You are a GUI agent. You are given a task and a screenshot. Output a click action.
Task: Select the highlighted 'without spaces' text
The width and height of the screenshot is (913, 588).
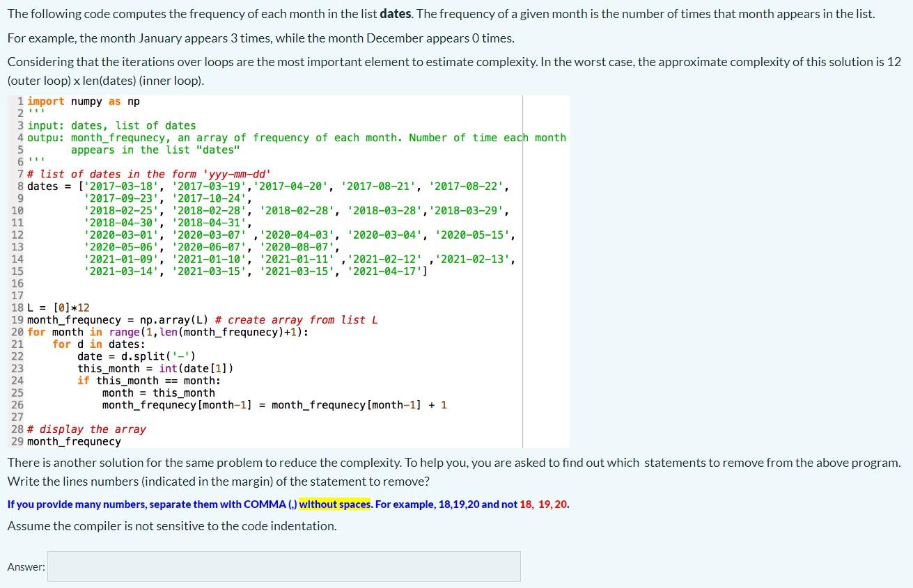[x=336, y=504]
